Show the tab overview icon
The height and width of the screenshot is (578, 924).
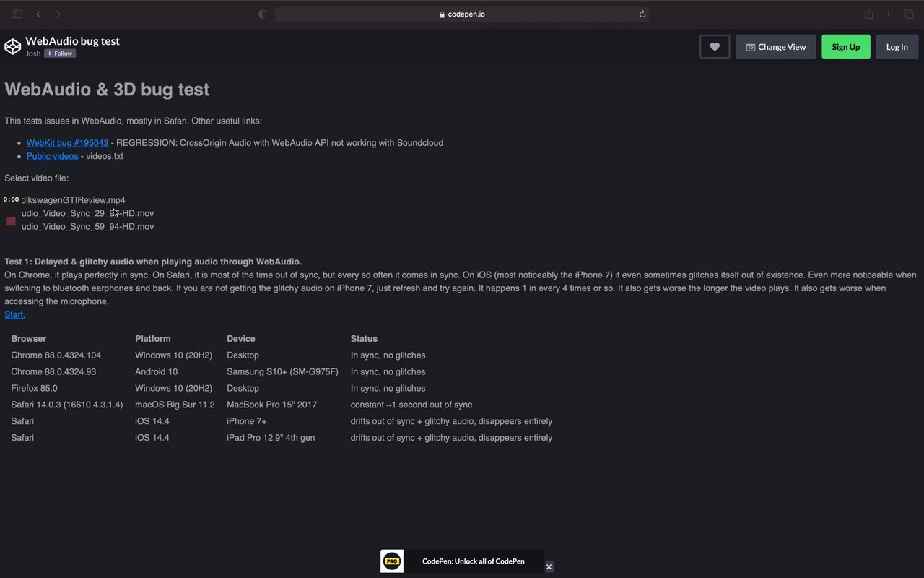909,14
